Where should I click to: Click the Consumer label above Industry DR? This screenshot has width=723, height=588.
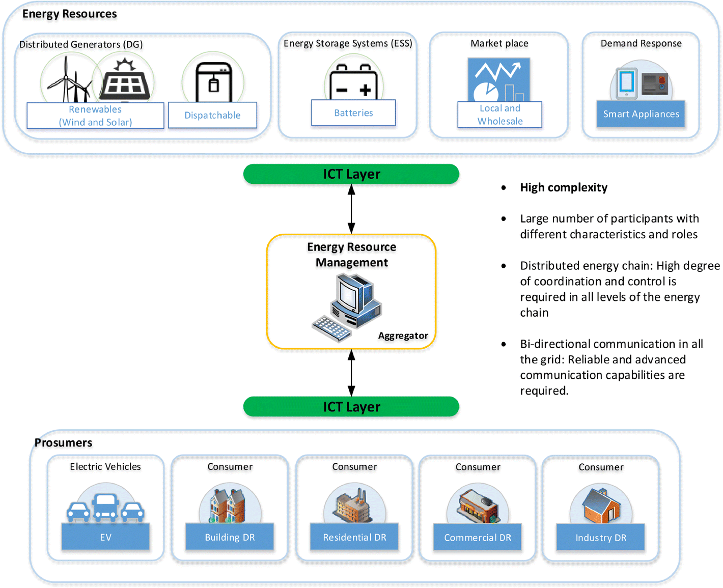(601, 467)
